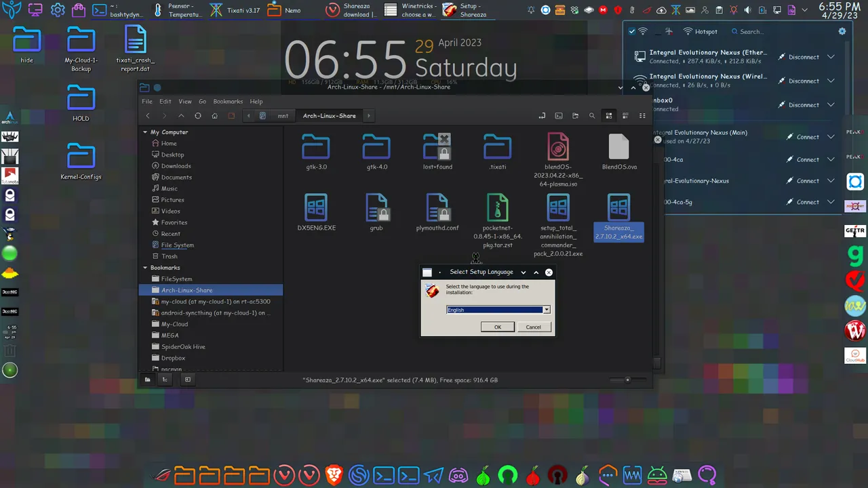Image resolution: width=868 pixels, height=488 pixels.
Task: Reload the current folder in Nemo
Action: click(198, 116)
